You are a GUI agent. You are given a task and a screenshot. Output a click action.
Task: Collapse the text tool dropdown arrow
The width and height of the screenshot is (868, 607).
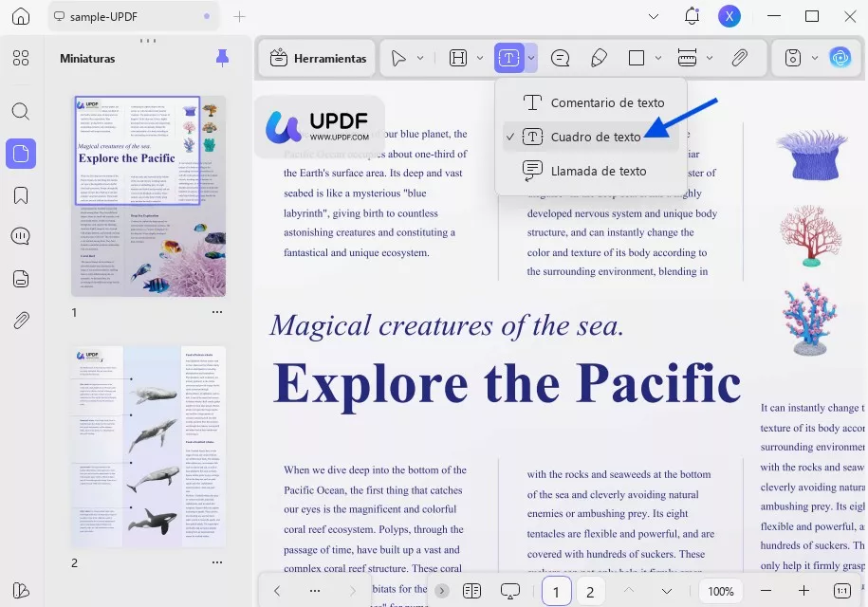pos(531,58)
